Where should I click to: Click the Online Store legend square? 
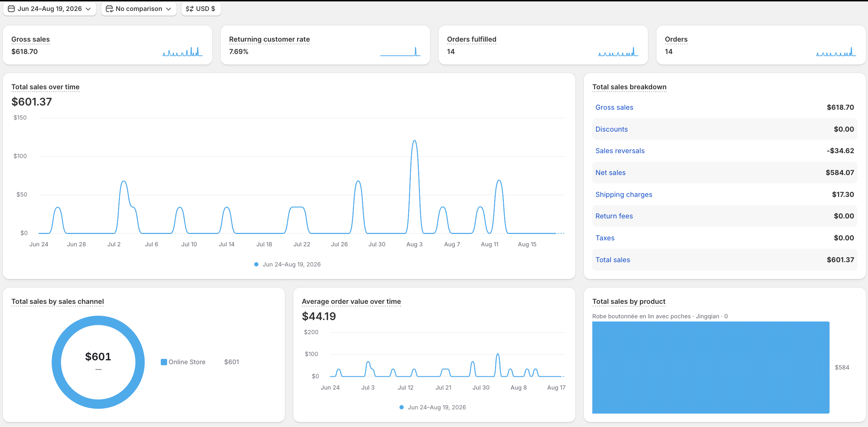coord(164,362)
